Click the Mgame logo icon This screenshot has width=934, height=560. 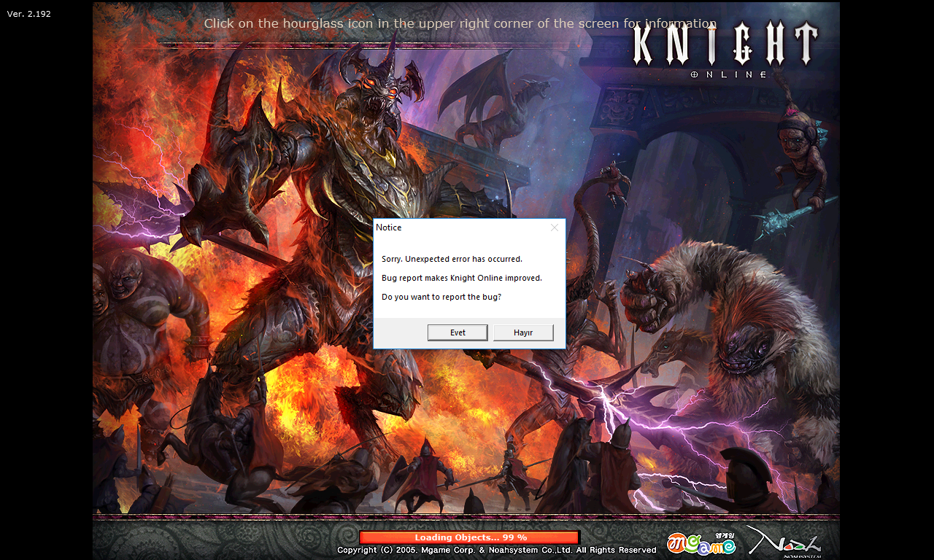700,544
